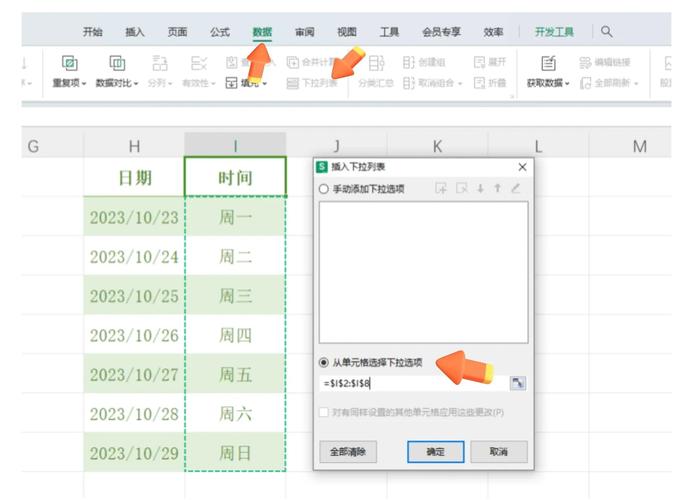693x500 pixels.
Task: Click the 周日 cell
Action: [235, 453]
